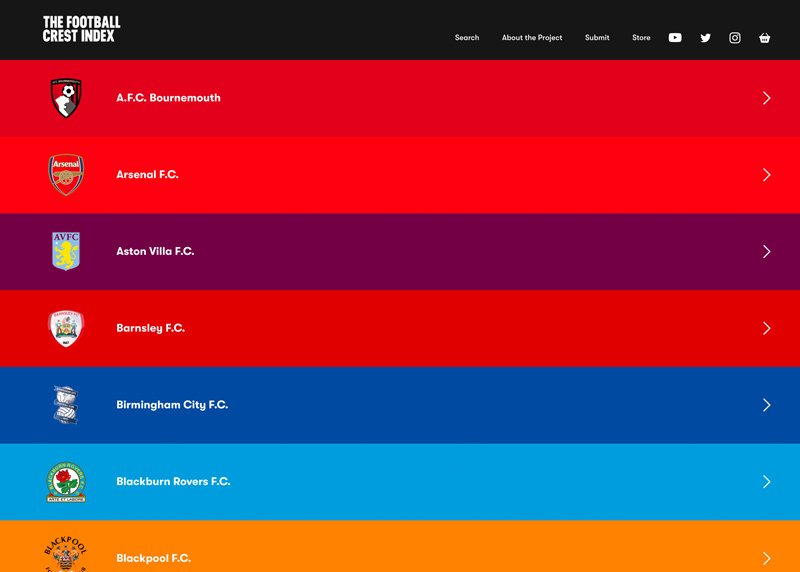Open the Twitter bird icon link

[x=706, y=38]
